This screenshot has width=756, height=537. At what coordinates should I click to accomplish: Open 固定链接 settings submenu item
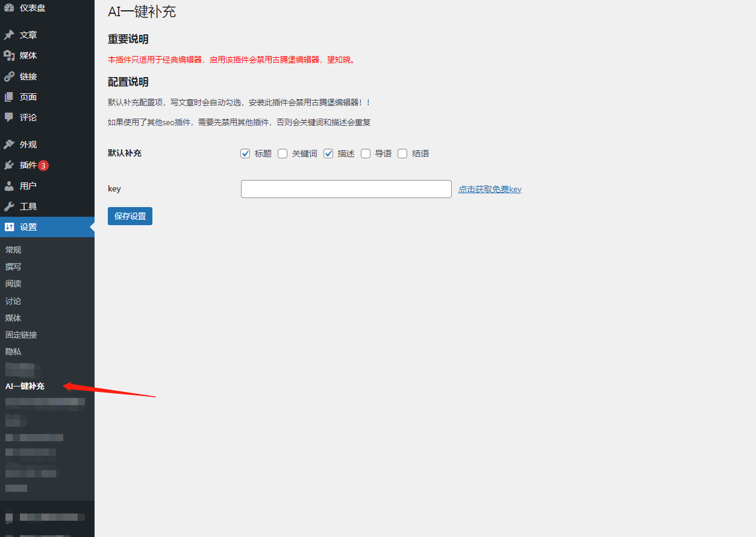pyautogui.click(x=21, y=335)
